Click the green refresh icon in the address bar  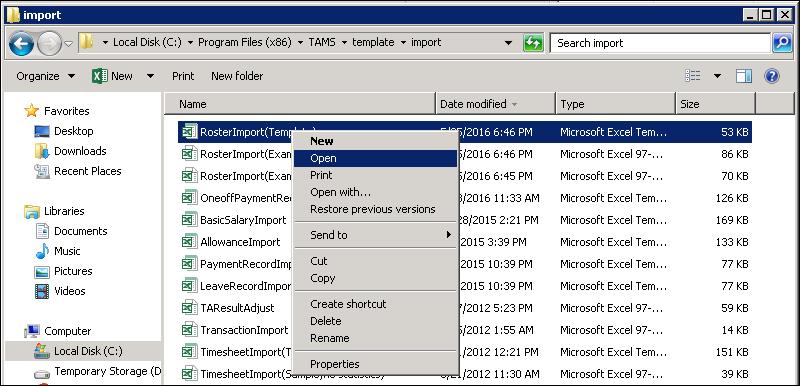point(533,43)
